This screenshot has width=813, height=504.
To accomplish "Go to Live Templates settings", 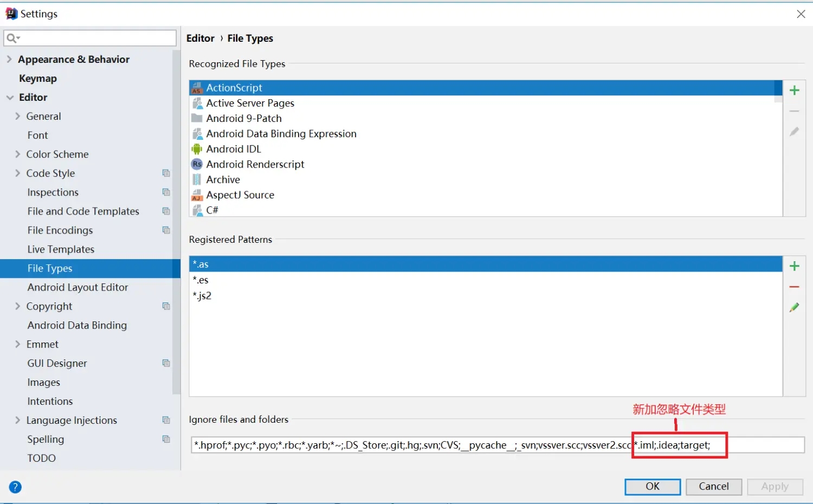I will click(61, 249).
